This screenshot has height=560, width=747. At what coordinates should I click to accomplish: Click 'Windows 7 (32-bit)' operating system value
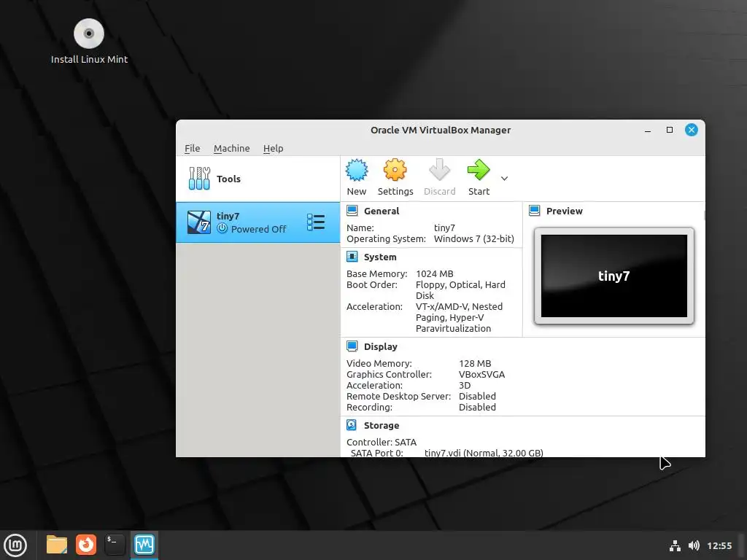(473, 238)
